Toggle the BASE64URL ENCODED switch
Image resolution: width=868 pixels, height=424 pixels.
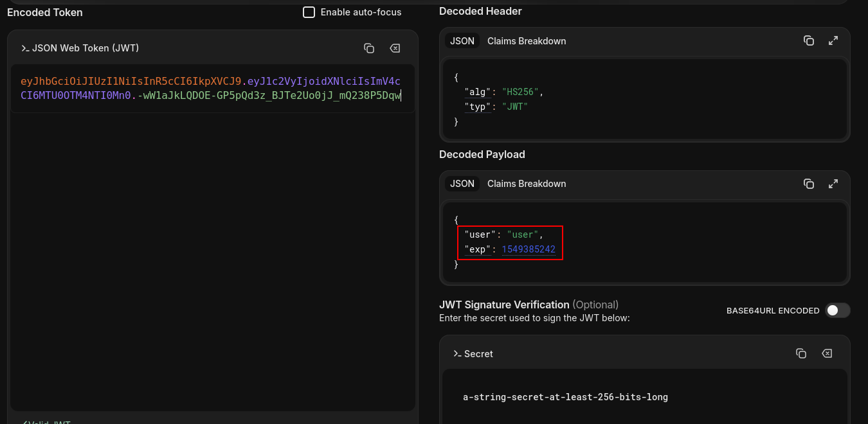coord(838,310)
